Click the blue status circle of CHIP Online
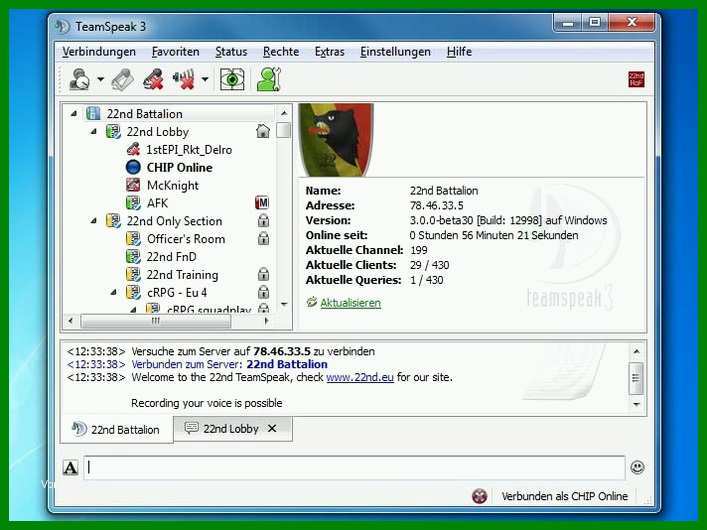 pos(133,167)
